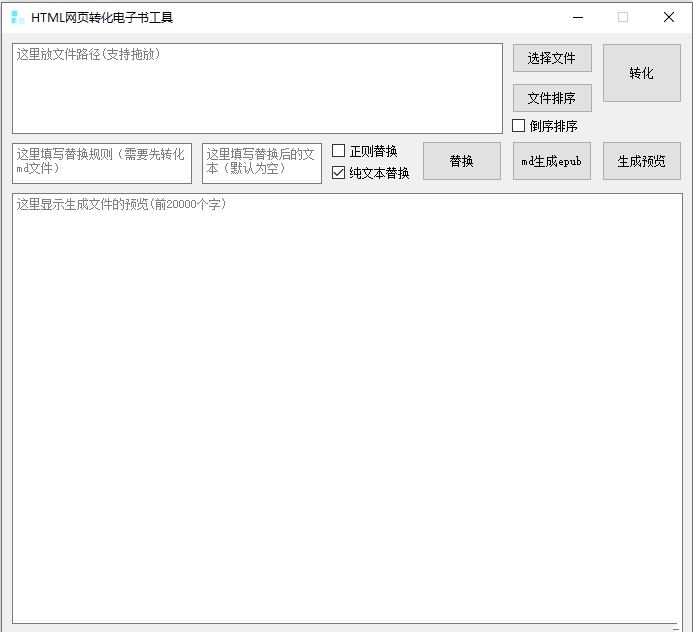Click inside the generated file preview area
The width and height of the screenshot is (693, 632).
click(x=346, y=410)
